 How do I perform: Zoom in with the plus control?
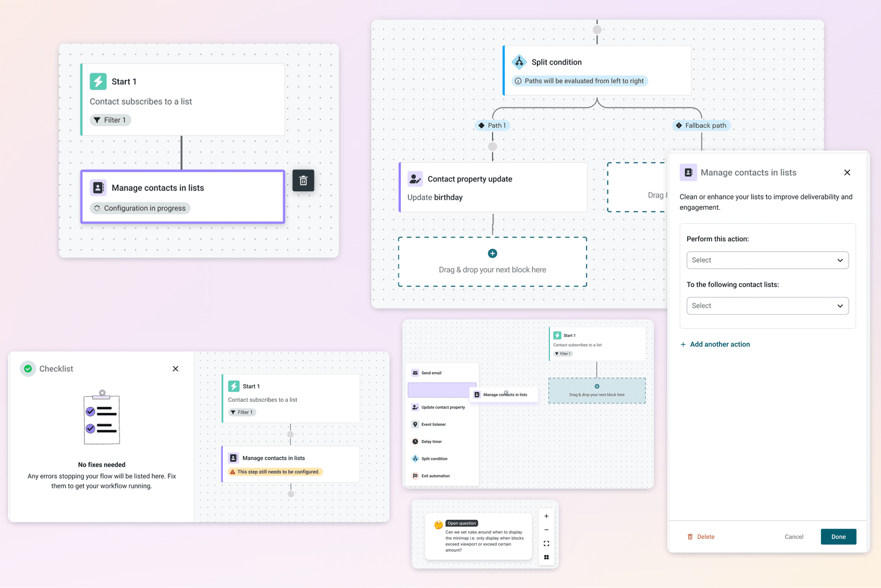pyautogui.click(x=546, y=516)
